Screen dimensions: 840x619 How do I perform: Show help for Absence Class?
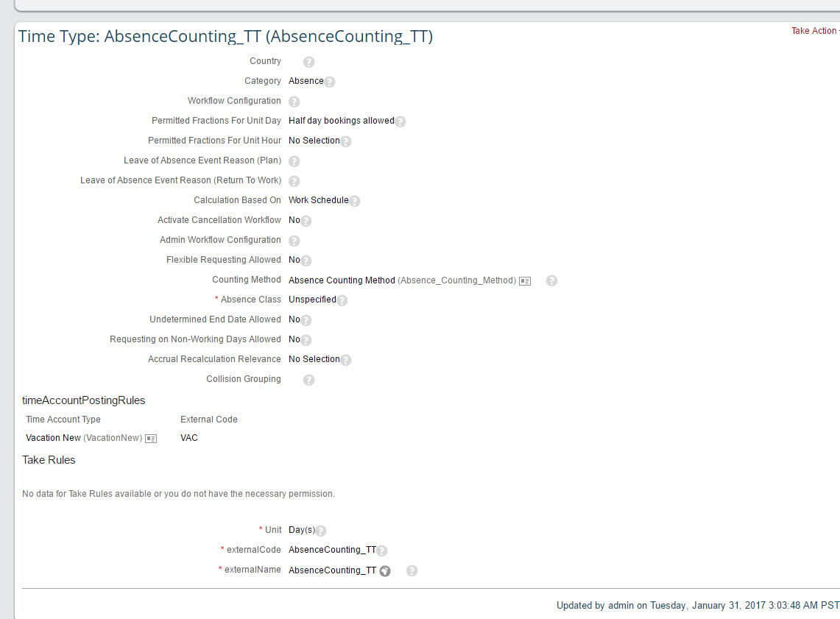point(342,300)
